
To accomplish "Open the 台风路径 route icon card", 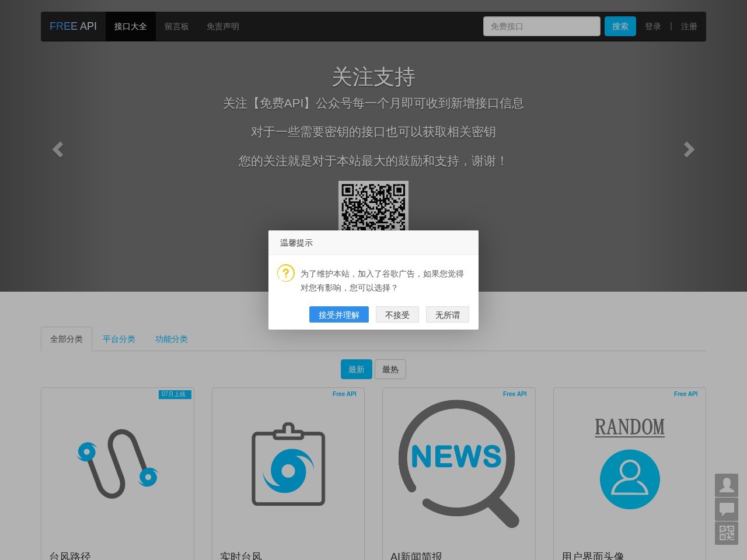I will (x=117, y=464).
